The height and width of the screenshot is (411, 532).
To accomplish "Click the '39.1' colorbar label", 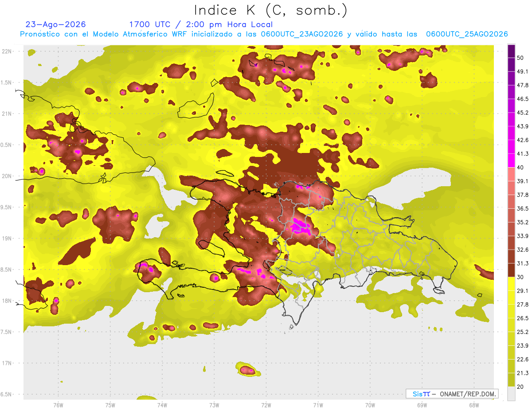I will point(523,181).
